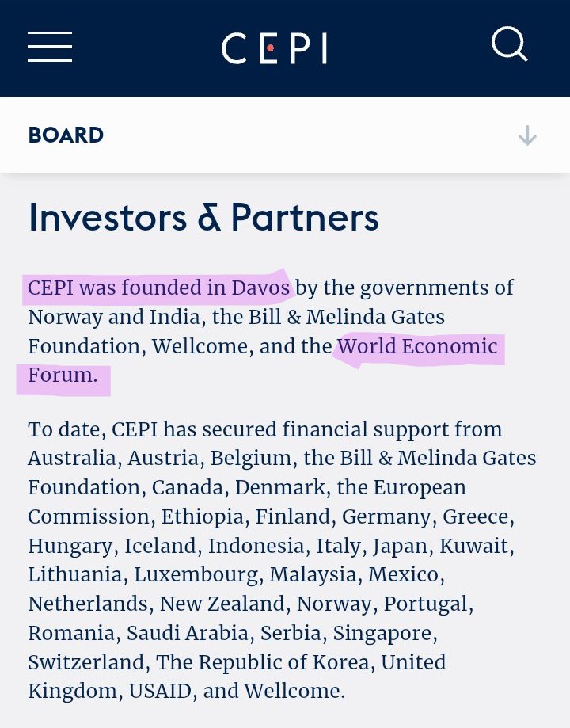
Task: Click highlighted 'World Economic' text
Action: (x=417, y=346)
